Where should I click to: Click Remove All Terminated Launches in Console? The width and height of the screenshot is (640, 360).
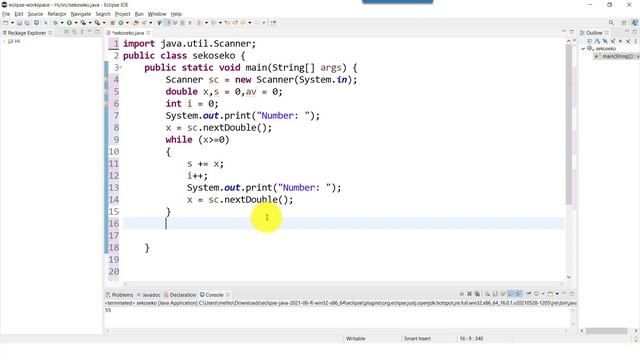click(x=477, y=294)
